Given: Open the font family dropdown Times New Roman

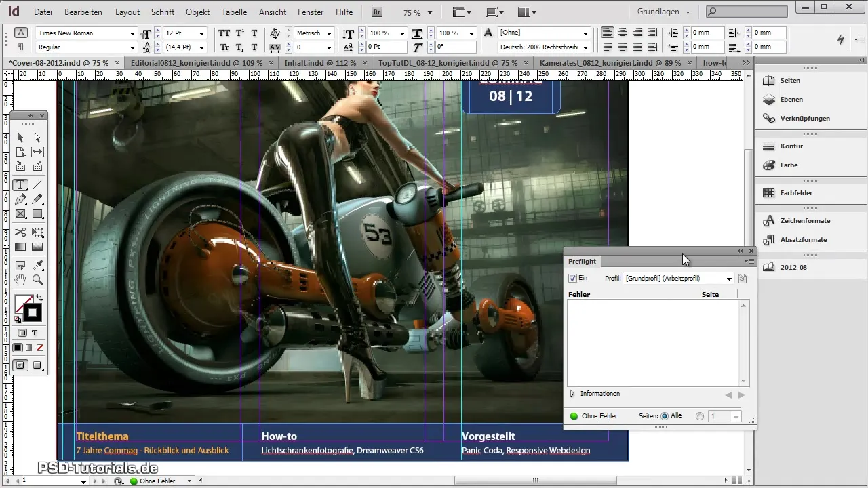Looking at the screenshot, I should tap(132, 33).
